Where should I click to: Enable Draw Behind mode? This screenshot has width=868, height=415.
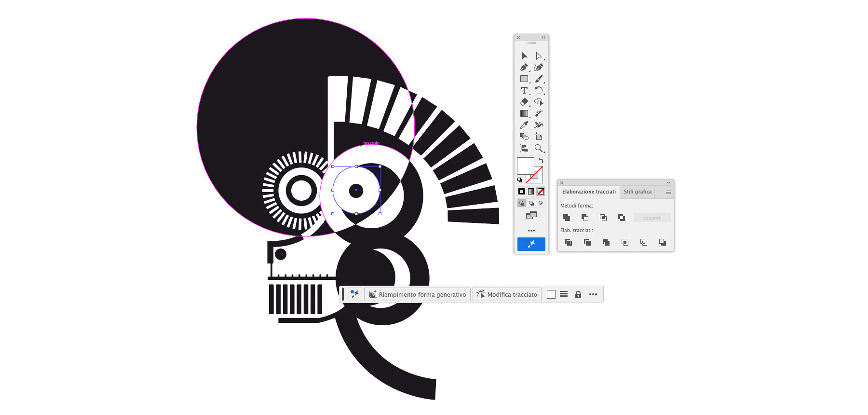pos(531,203)
